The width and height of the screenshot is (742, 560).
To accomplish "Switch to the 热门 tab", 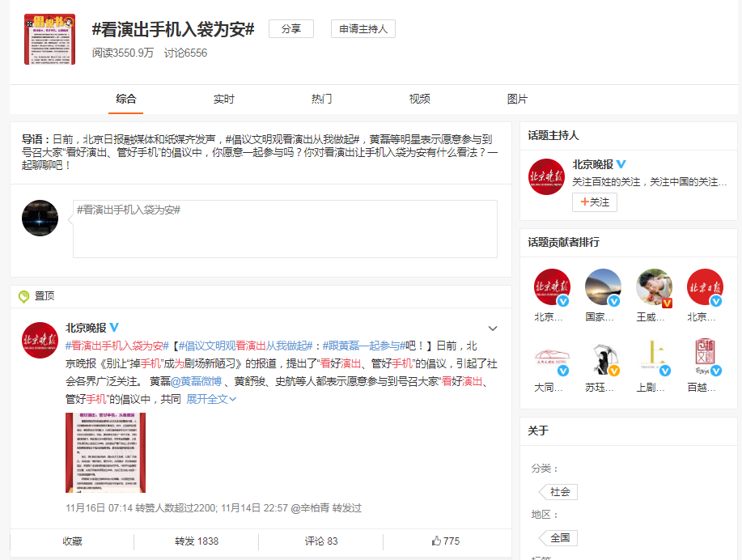I will click(x=322, y=99).
